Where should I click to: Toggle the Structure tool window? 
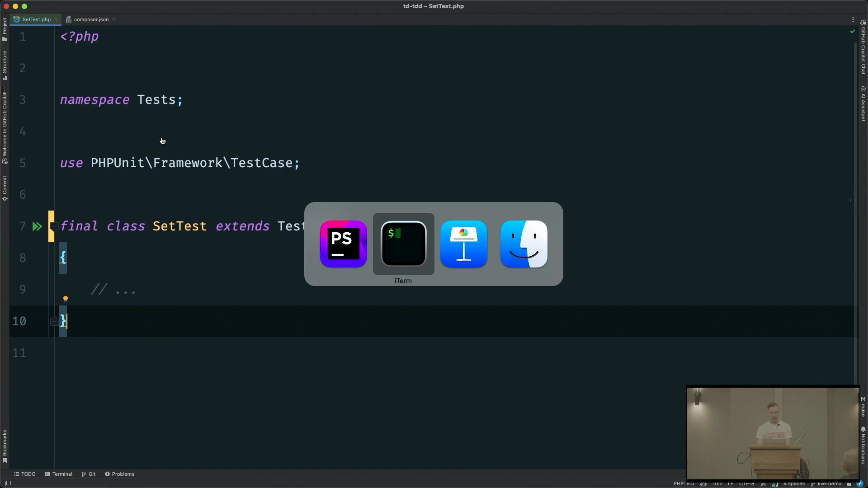pyautogui.click(x=5, y=65)
